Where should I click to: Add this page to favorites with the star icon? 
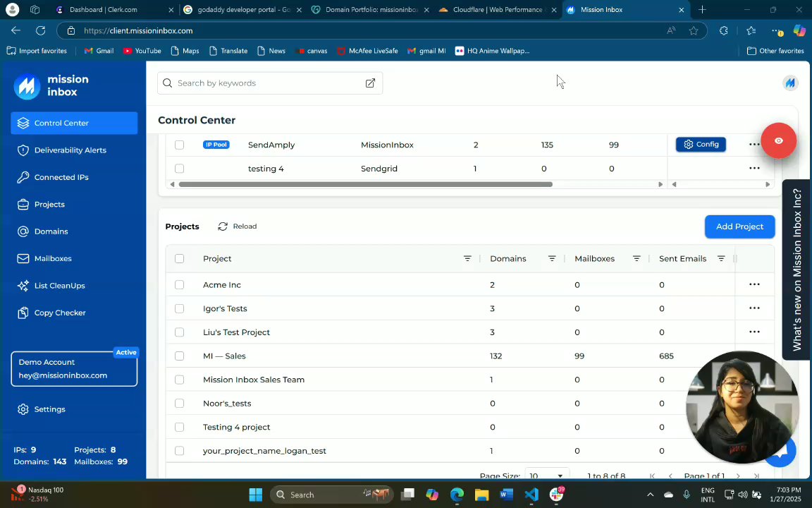(x=694, y=30)
